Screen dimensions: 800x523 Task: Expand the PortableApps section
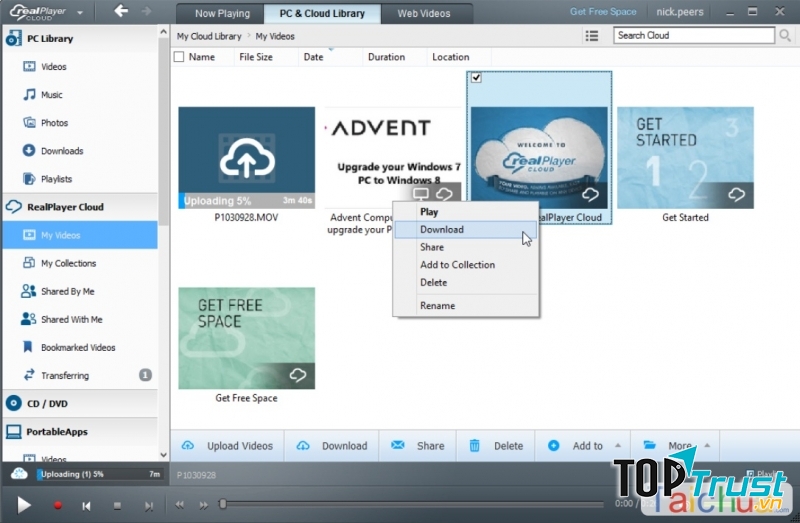coord(80,432)
